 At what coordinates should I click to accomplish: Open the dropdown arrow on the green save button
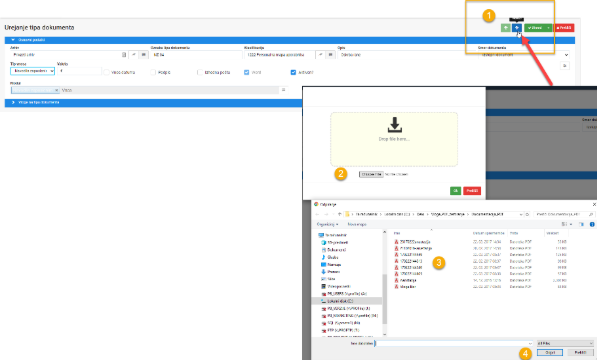click(x=548, y=28)
